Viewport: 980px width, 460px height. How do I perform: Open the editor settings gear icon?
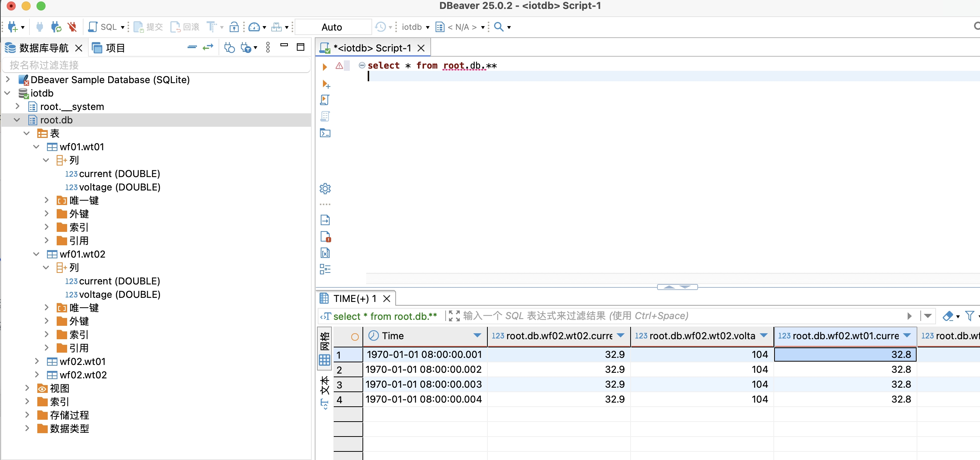tap(325, 188)
